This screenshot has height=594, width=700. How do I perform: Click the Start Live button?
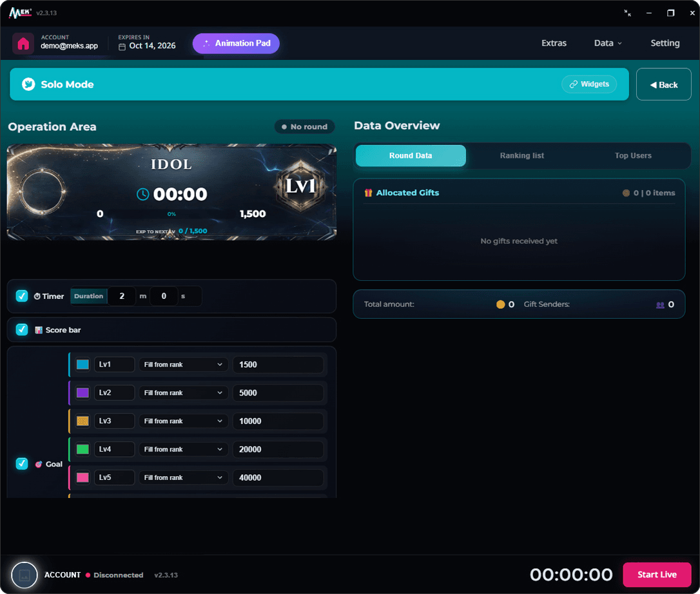coord(657,575)
